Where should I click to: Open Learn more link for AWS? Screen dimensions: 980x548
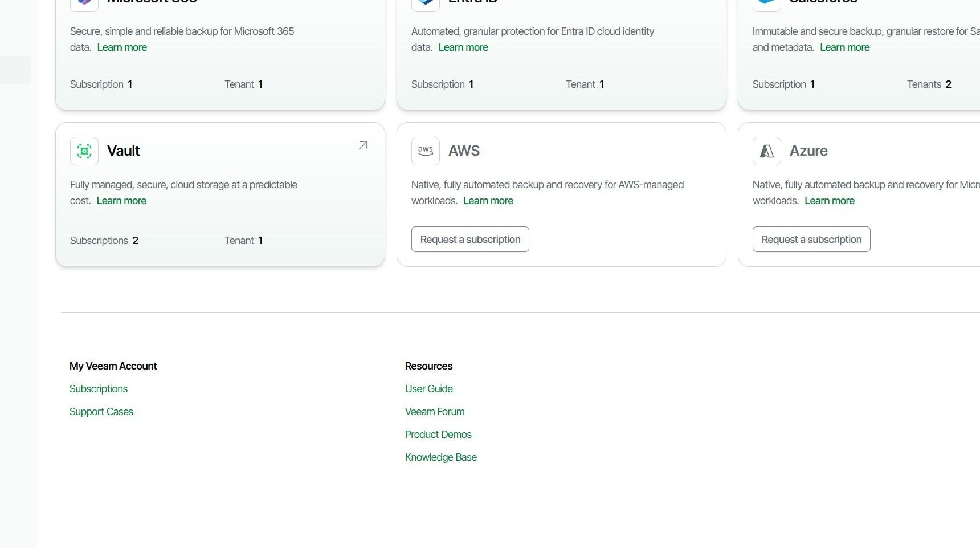[x=488, y=201]
